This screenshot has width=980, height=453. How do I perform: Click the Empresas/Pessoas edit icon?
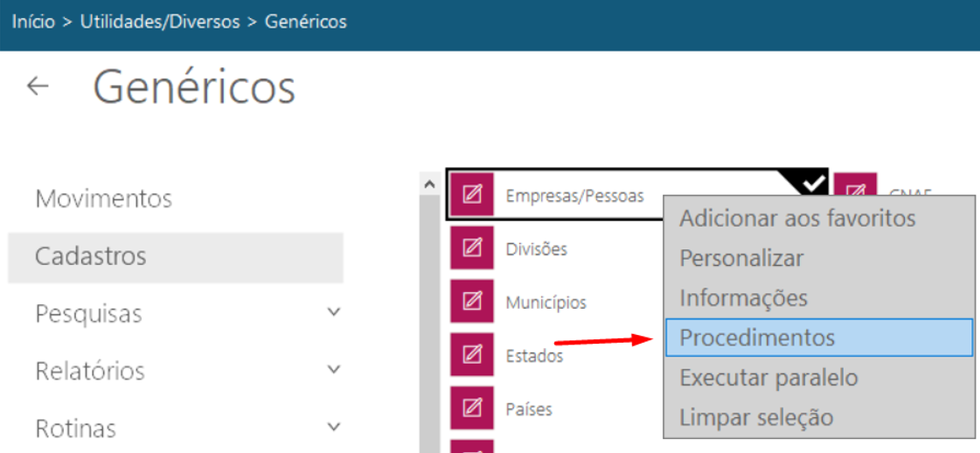(472, 195)
